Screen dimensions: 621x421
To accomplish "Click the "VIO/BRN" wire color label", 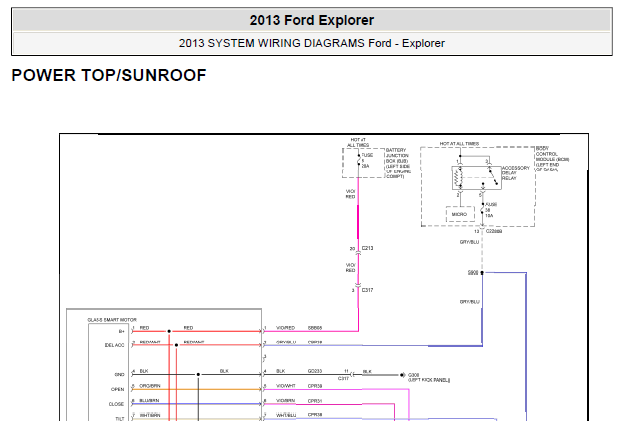I will pyautogui.click(x=286, y=401).
